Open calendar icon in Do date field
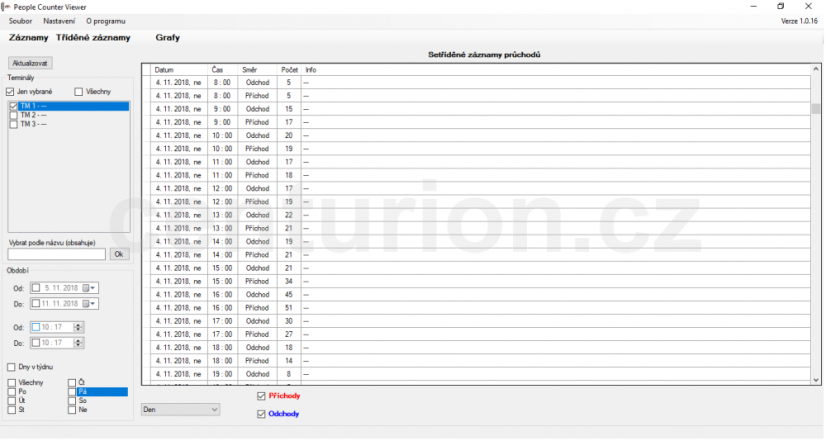Viewport: 826px width, 441px height. pyautogui.click(x=86, y=304)
